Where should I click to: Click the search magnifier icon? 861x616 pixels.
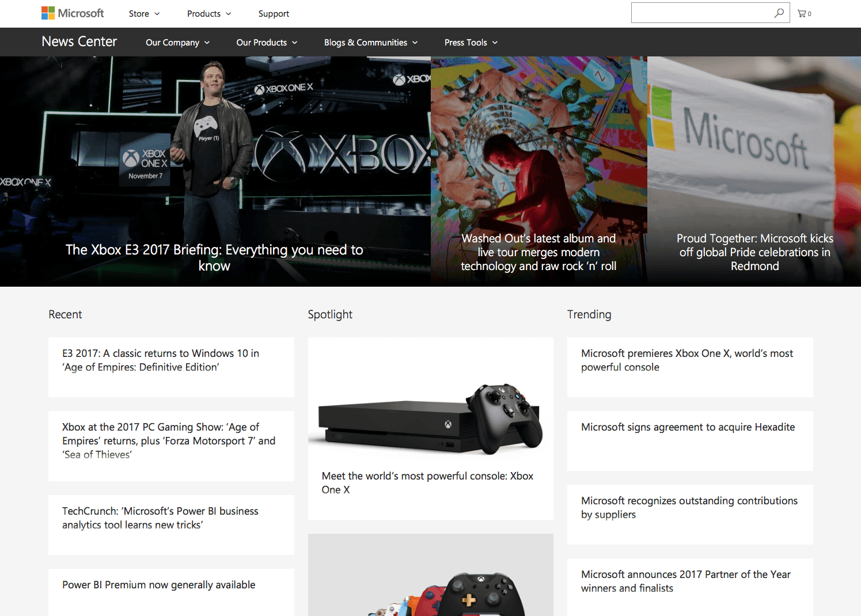click(779, 13)
